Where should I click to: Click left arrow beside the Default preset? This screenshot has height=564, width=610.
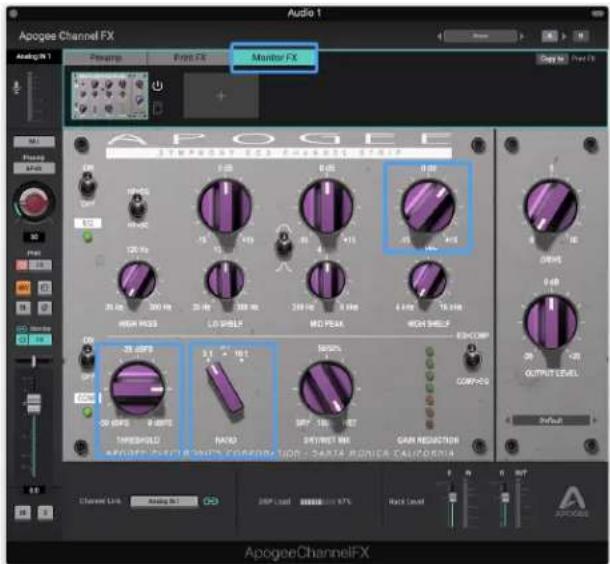(507, 420)
